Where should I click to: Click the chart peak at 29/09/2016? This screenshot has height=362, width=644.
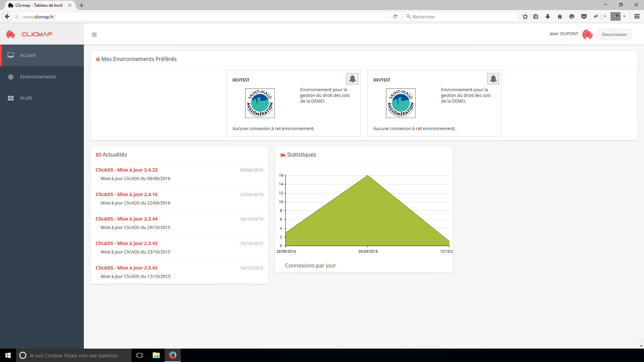(x=368, y=175)
